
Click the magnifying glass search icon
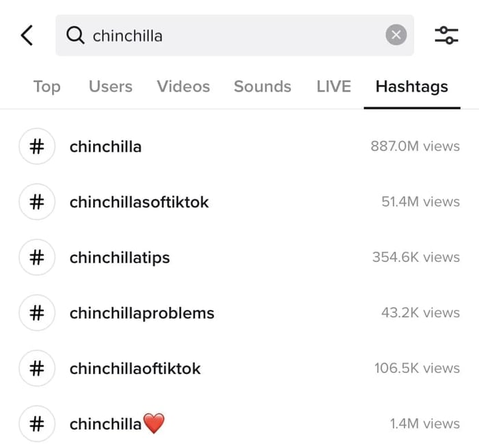[75, 35]
